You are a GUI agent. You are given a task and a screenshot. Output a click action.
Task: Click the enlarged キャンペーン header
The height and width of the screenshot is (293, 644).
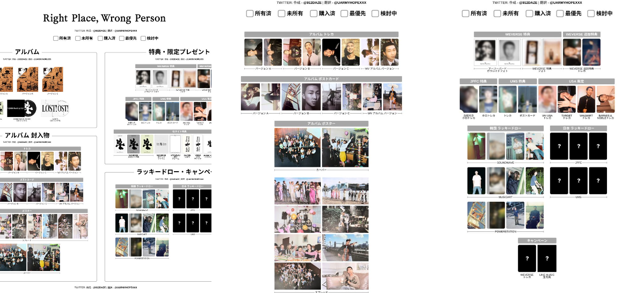click(537, 241)
